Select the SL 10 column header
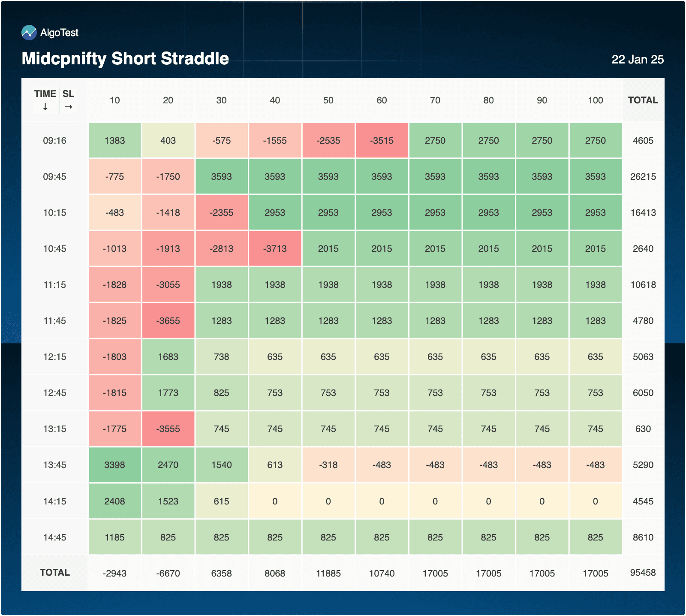The width and height of the screenshot is (686, 616). [x=114, y=100]
